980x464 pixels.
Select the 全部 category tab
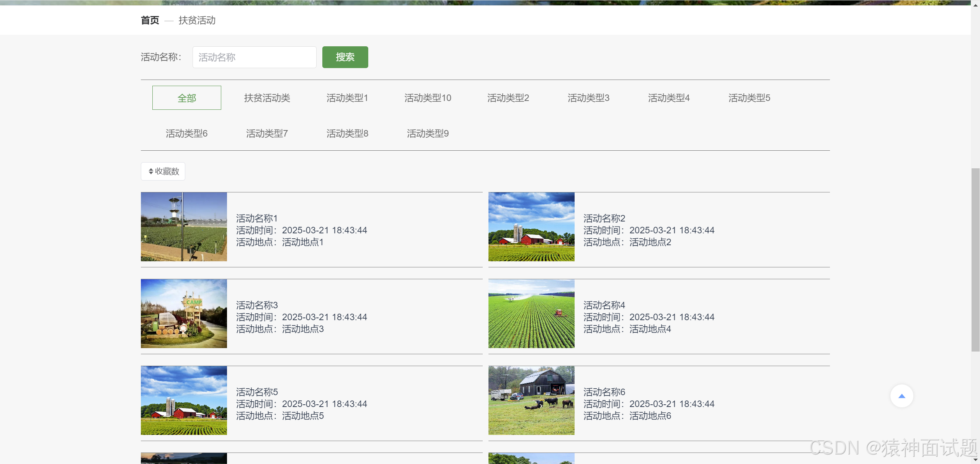click(186, 98)
